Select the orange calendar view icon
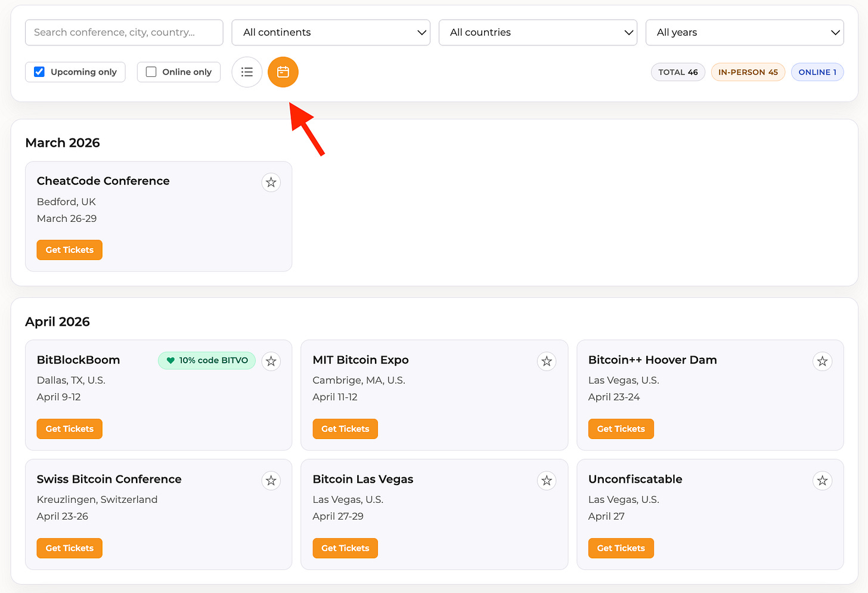Screen dimensions: 868x593 283,72
